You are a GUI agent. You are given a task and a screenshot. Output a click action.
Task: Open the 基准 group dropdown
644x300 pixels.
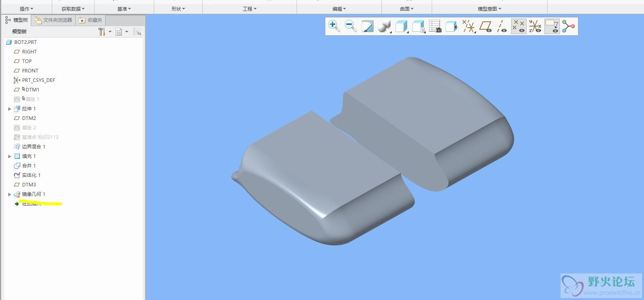pyautogui.click(x=124, y=9)
